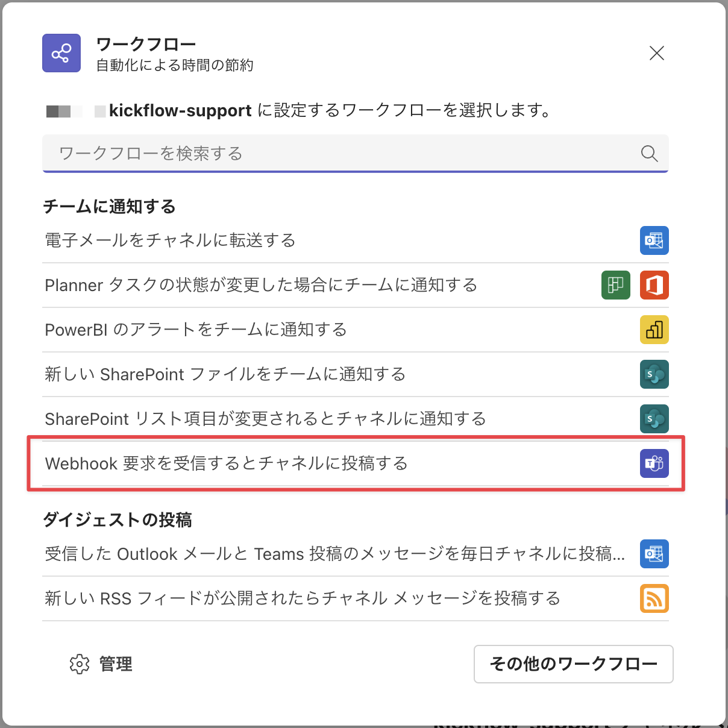Click the green Planner icon
This screenshot has width=728, height=728.
coord(616,285)
